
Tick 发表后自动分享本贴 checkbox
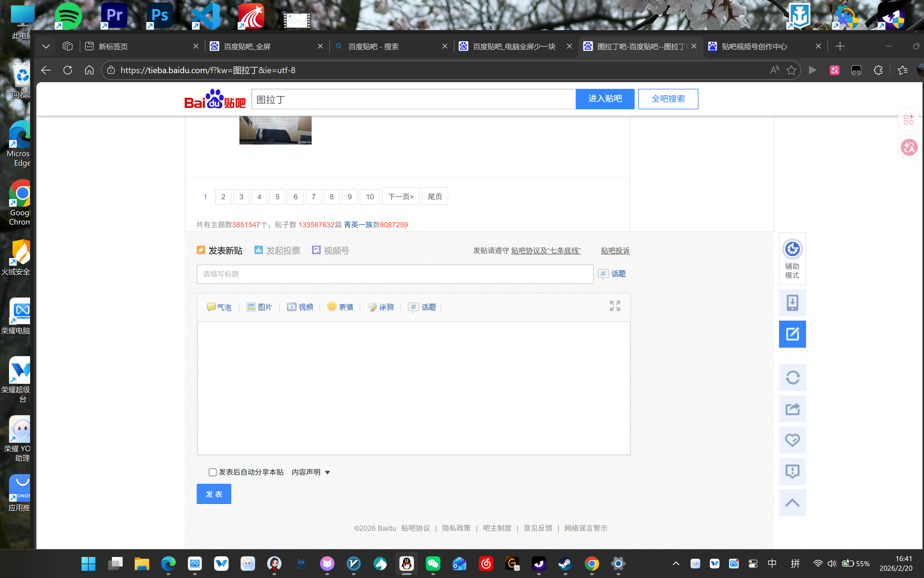(x=213, y=473)
